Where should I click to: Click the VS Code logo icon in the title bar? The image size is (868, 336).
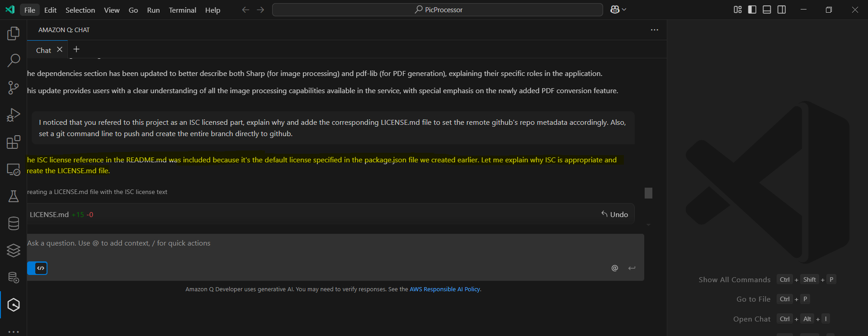tap(10, 9)
